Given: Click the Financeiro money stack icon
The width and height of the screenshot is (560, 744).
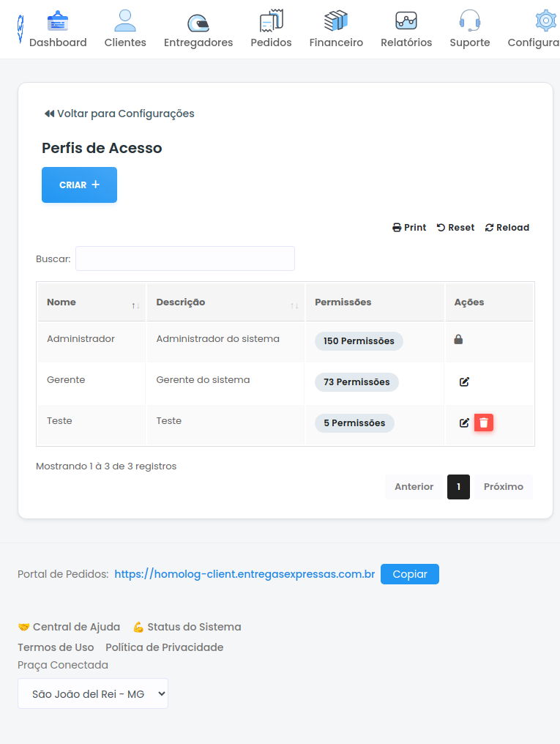Looking at the screenshot, I should 336,20.
